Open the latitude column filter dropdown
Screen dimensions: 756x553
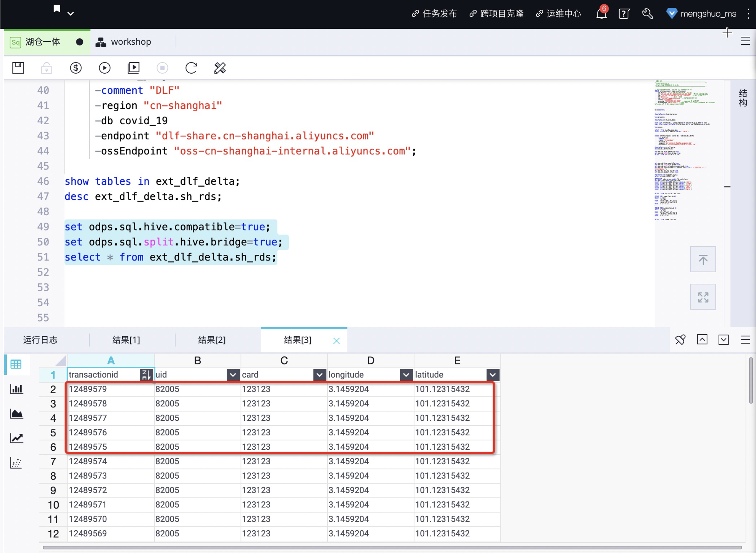pos(493,375)
